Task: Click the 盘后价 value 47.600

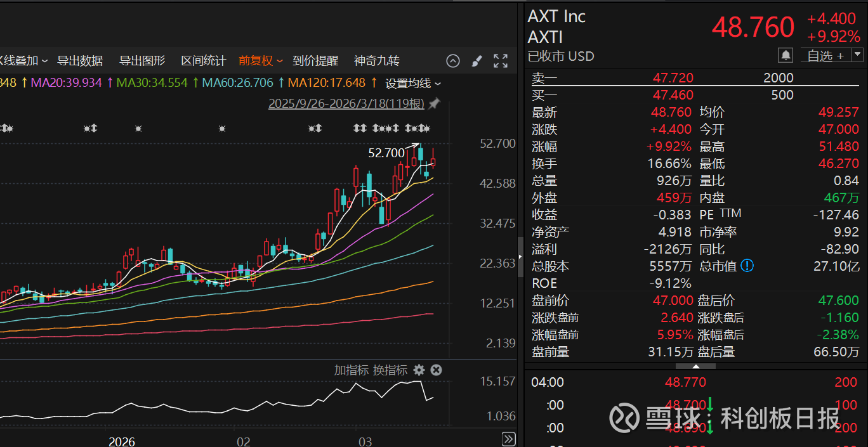Action: coord(838,301)
